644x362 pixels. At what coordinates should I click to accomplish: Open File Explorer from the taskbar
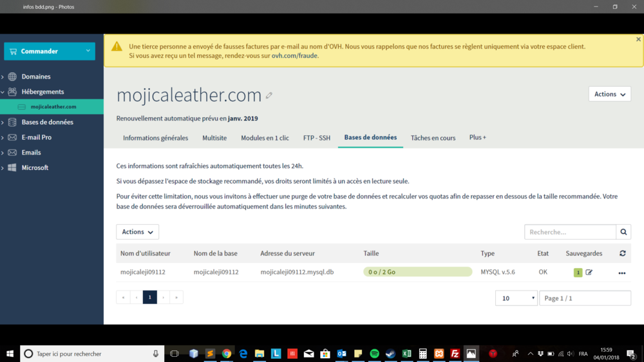(x=259, y=354)
